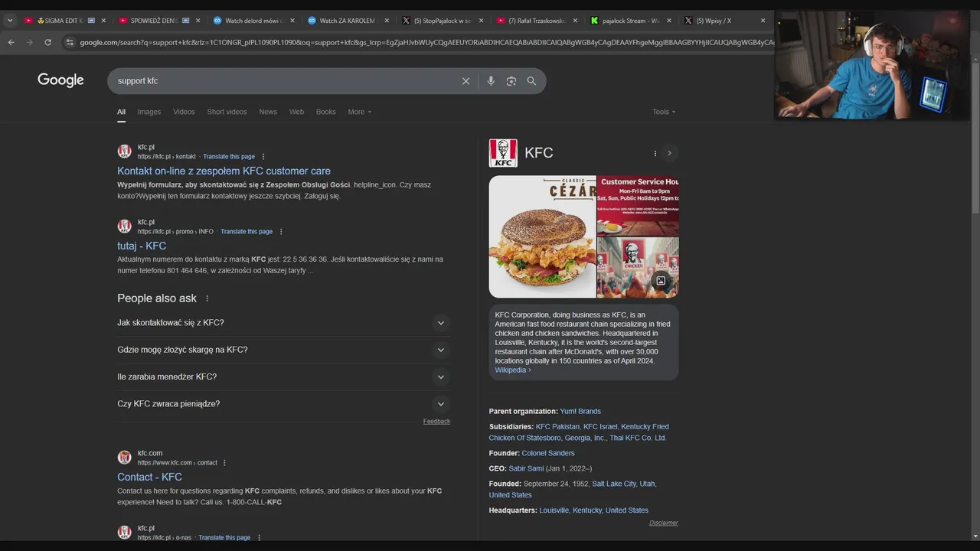The width and height of the screenshot is (980, 551).
Task: Open the Sabir Sami CEO link
Action: (x=526, y=468)
